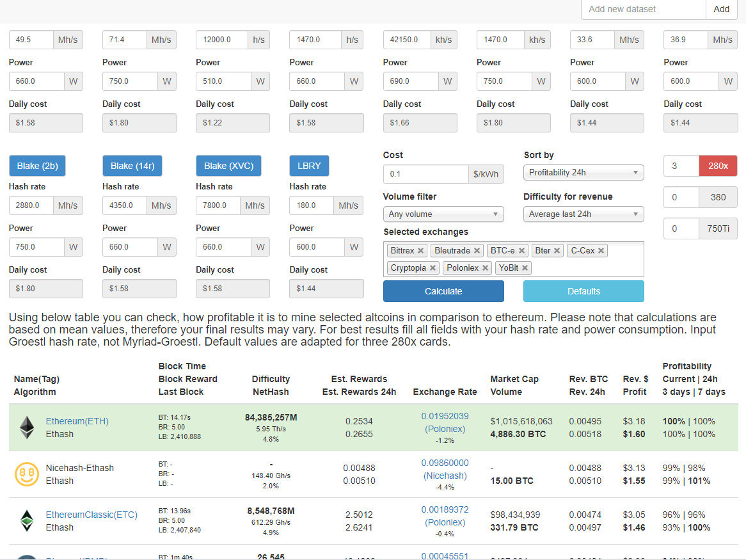Remove Cryptopia exchange tag

433,268
